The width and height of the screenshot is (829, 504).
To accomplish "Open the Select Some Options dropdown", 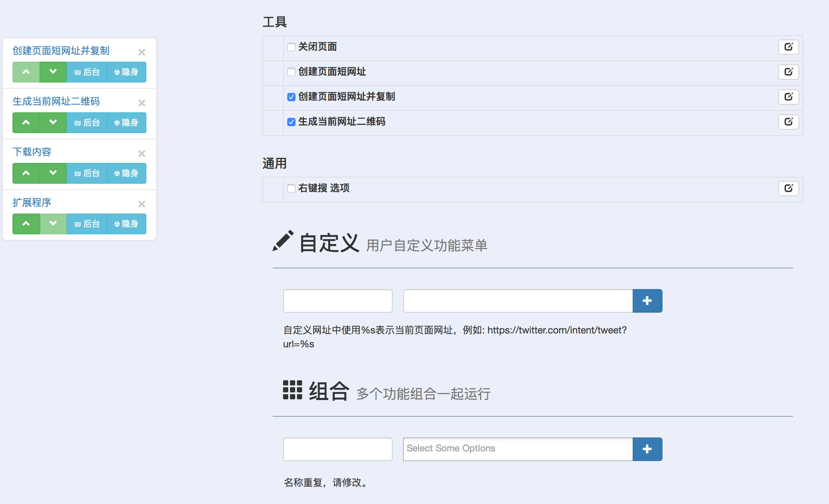I will click(x=517, y=449).
